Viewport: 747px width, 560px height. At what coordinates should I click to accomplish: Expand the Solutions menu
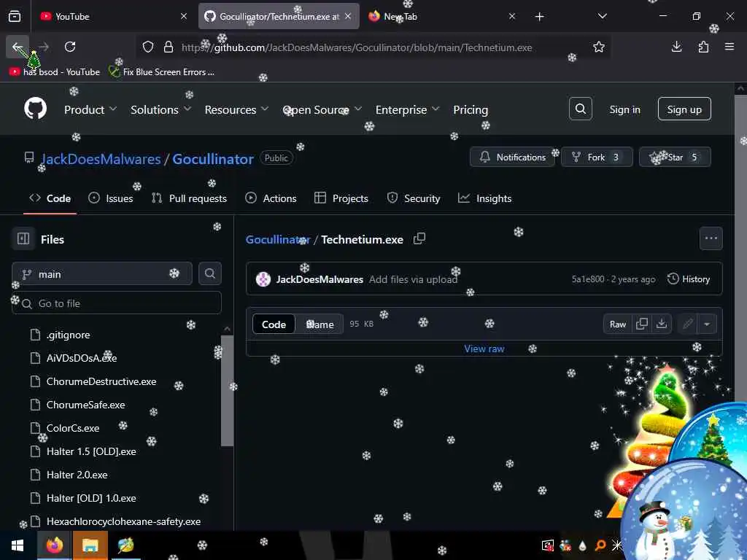(160, 109)
